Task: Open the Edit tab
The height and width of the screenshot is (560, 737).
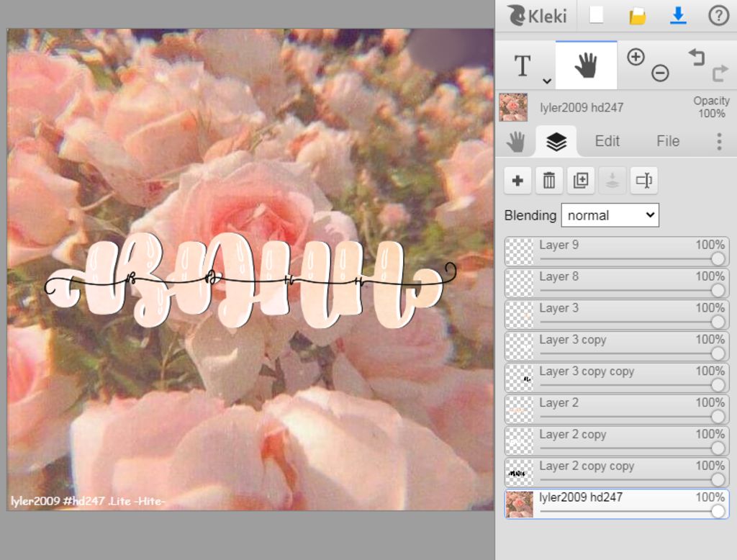Action: coord(607,141)
